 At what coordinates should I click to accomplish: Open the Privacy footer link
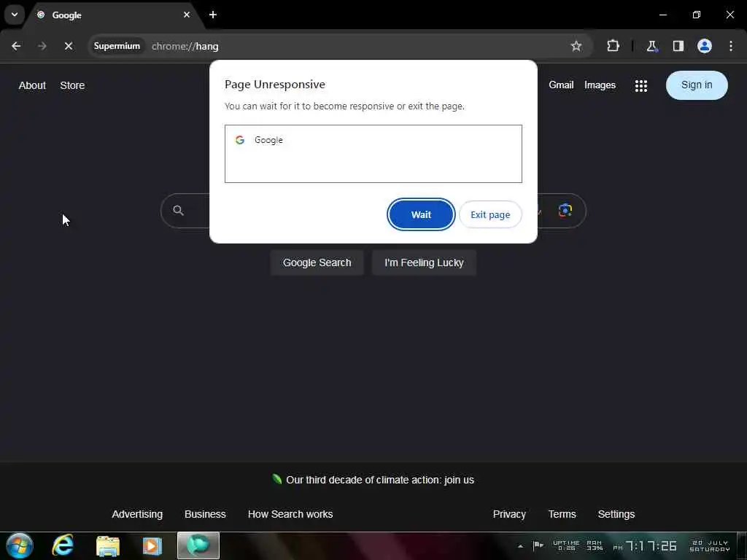point(509,514)
